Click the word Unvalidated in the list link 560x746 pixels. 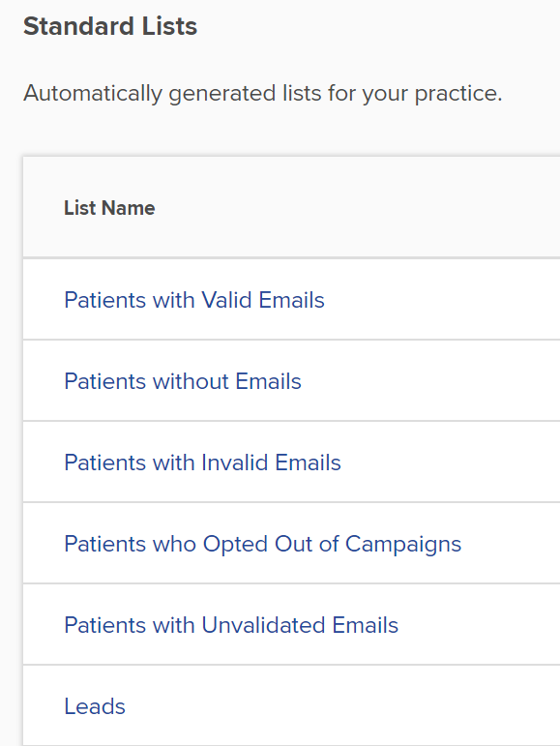pyautogui.click(x=263, y=626)
